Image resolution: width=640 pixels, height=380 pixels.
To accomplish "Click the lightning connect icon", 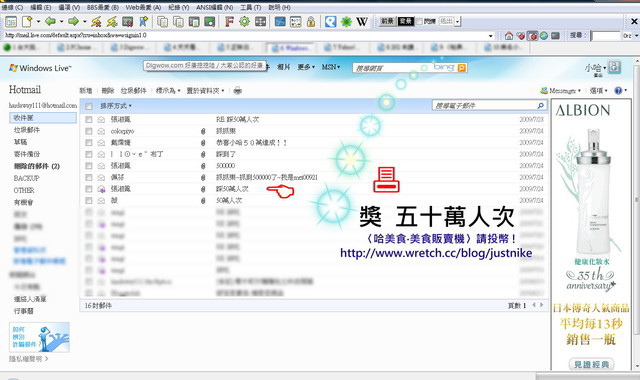I will [x=96, y=22].
